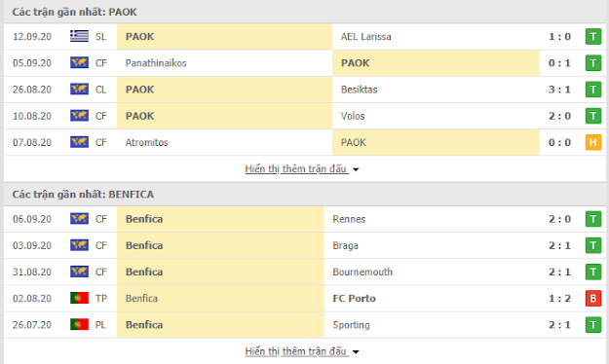Click the CL competition label on Besiktas row
609x364 pixels.
(100, 90)
